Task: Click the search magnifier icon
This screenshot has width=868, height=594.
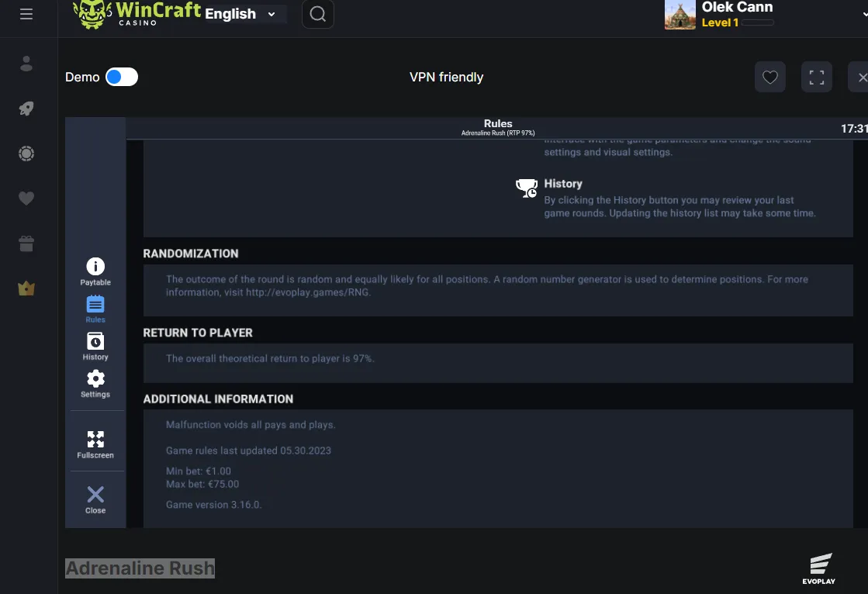Action: point(318,14)
